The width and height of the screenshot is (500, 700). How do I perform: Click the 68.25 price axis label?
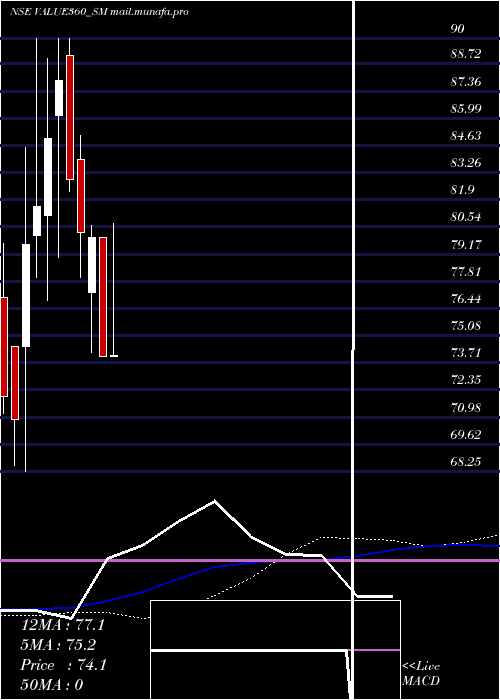[466, 461]
